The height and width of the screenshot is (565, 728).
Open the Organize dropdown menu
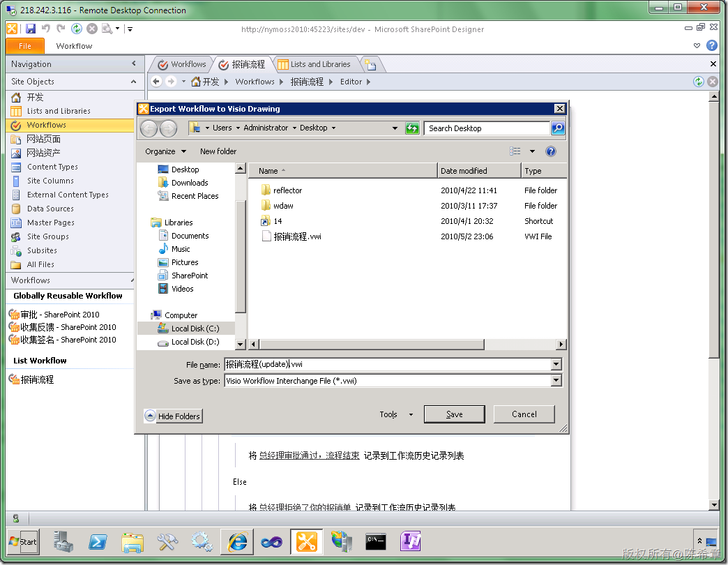166,151
